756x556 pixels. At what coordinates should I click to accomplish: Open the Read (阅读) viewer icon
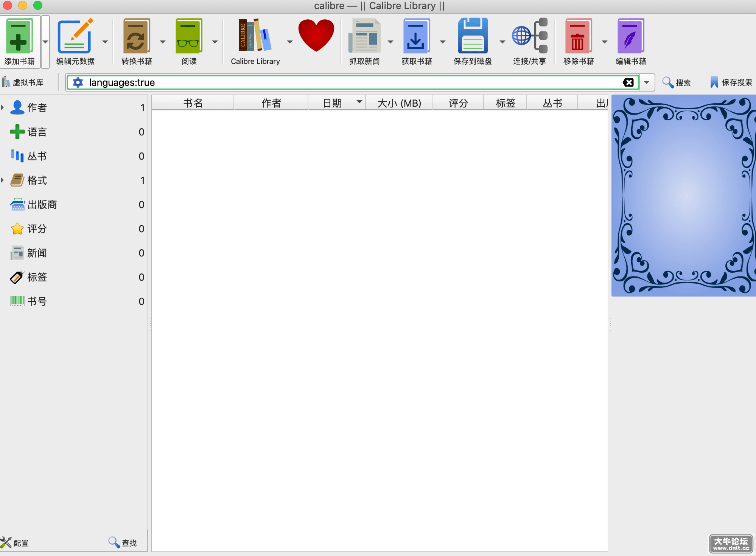189,36
